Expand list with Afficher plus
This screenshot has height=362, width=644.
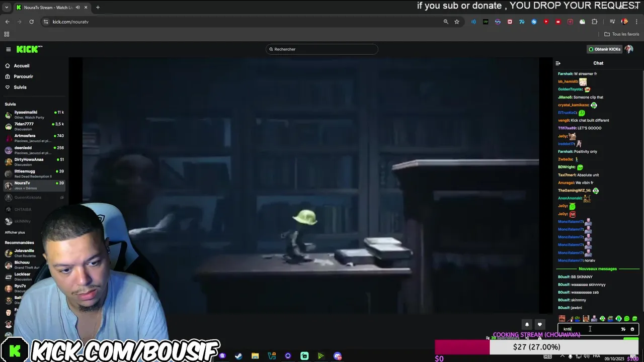click(x=15, y=233)
